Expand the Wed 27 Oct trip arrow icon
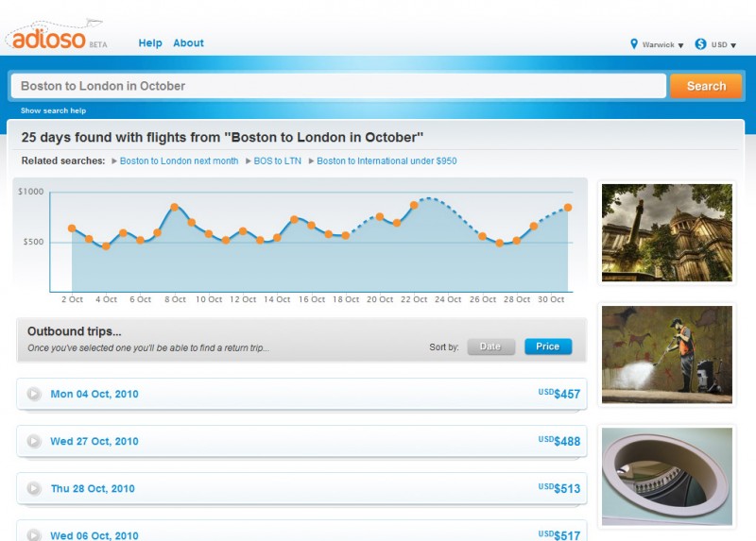 [34, 441]
